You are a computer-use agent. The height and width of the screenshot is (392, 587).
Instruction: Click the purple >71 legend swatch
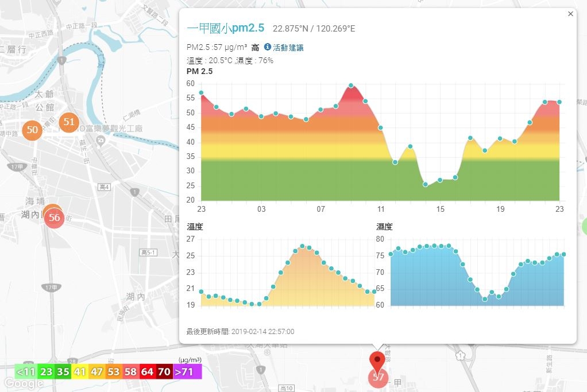tap(187, 372)
